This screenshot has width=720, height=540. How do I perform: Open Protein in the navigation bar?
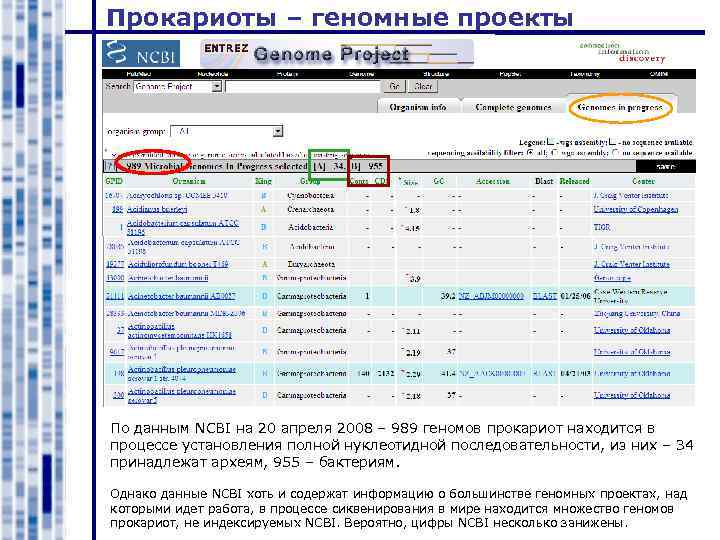[x=287, y=73]
